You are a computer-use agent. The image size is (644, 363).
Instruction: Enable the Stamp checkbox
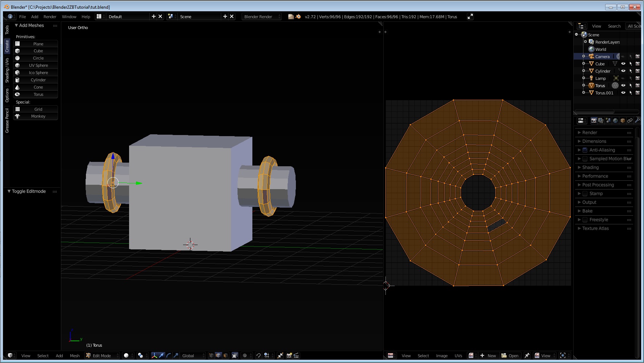tap(585, 194)
